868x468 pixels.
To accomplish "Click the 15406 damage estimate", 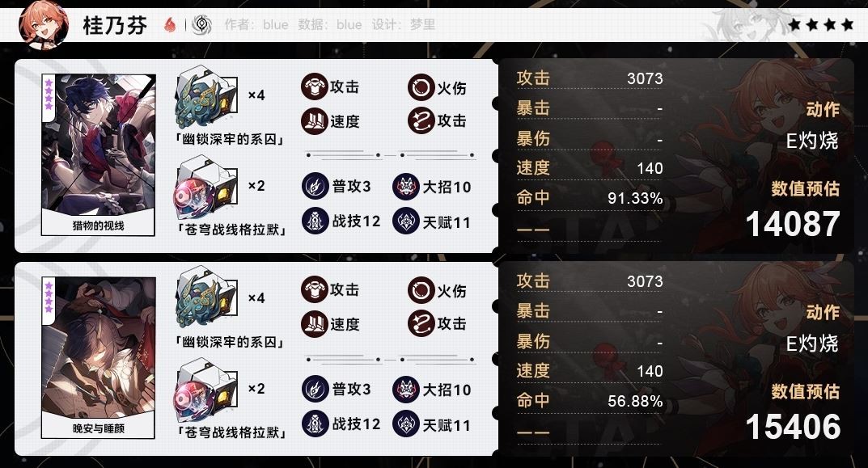I will point(793,427).
